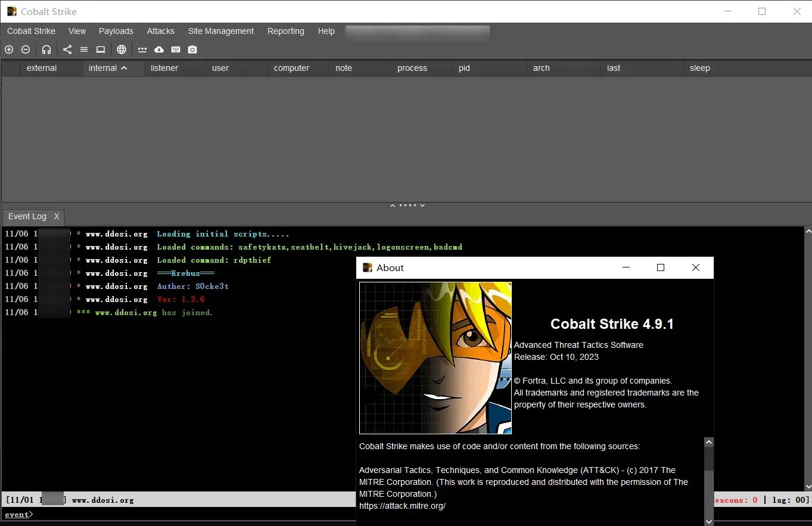Sort by the user column header
Image resolution: width=812 pixels, height=526 pixels.
(237, 68)
